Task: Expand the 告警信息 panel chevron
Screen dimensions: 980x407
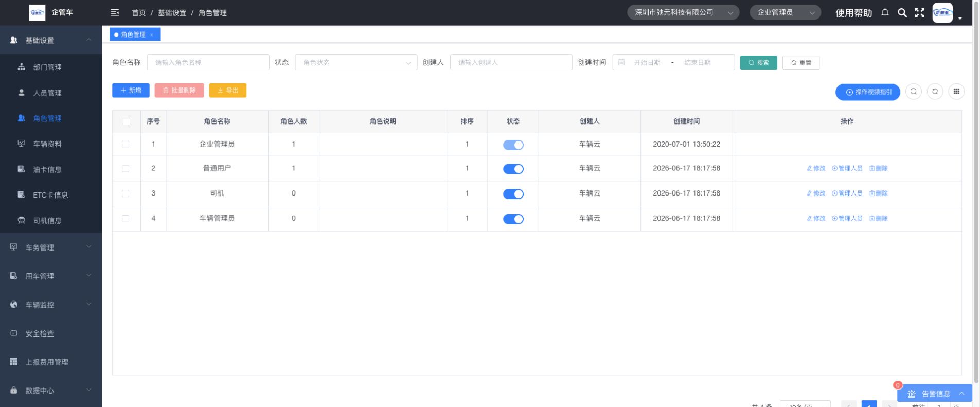Action: [x=961, y=394]
